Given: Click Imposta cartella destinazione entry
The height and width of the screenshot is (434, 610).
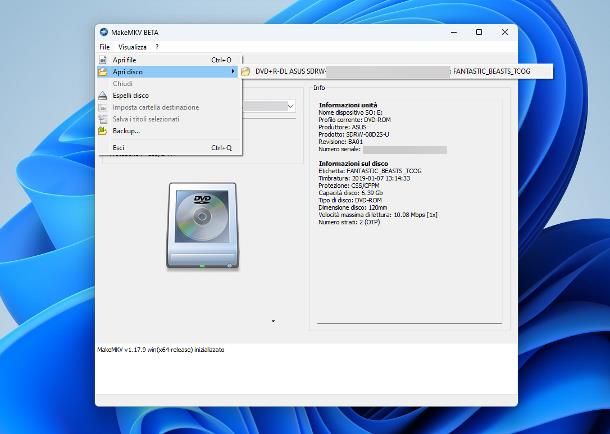Looking at the screenshot, I should (x=169, y=107).
